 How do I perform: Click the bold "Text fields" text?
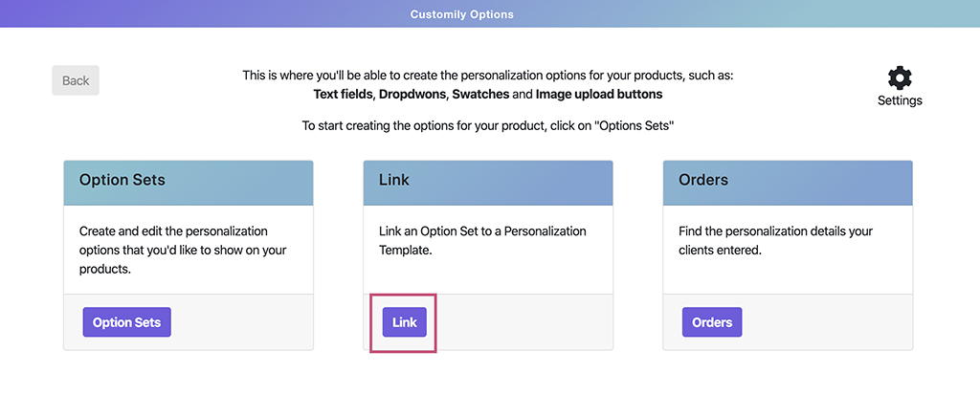(344, 95)
